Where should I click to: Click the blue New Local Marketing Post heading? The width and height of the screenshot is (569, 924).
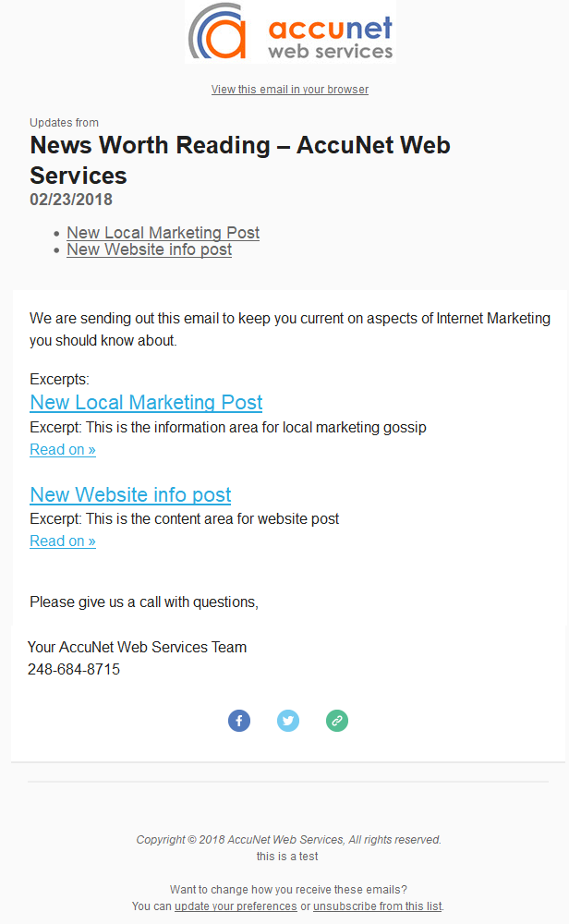(146, 402)
